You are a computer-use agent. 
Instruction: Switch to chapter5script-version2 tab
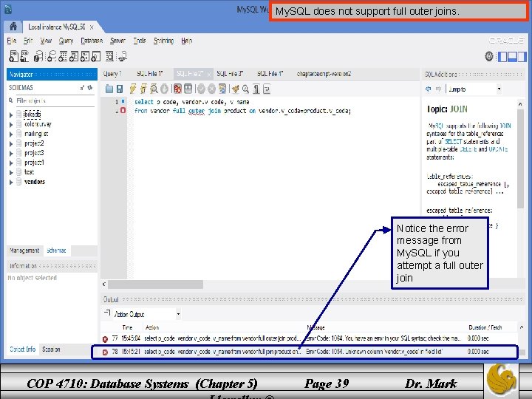point(324,74)
